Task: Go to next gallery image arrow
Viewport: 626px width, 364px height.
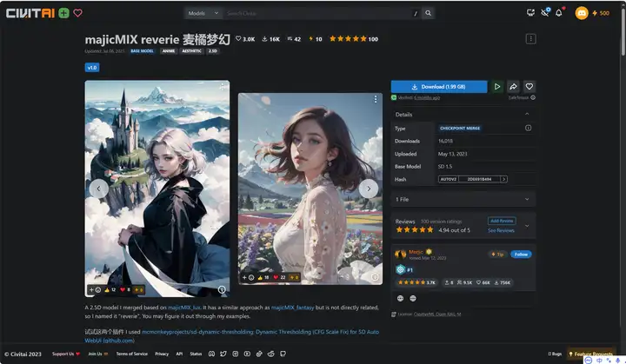Action: click(369, 189)
